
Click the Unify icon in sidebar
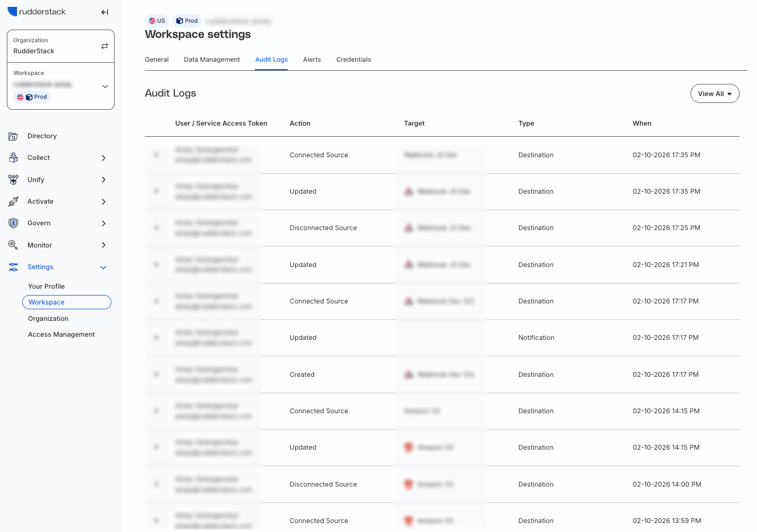tap(13, 180)
